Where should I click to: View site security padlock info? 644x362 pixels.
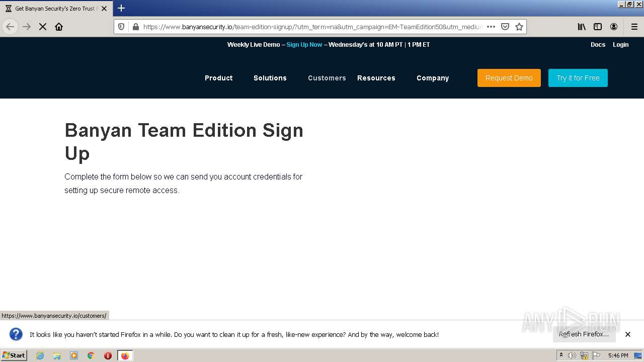coord(135,27)
